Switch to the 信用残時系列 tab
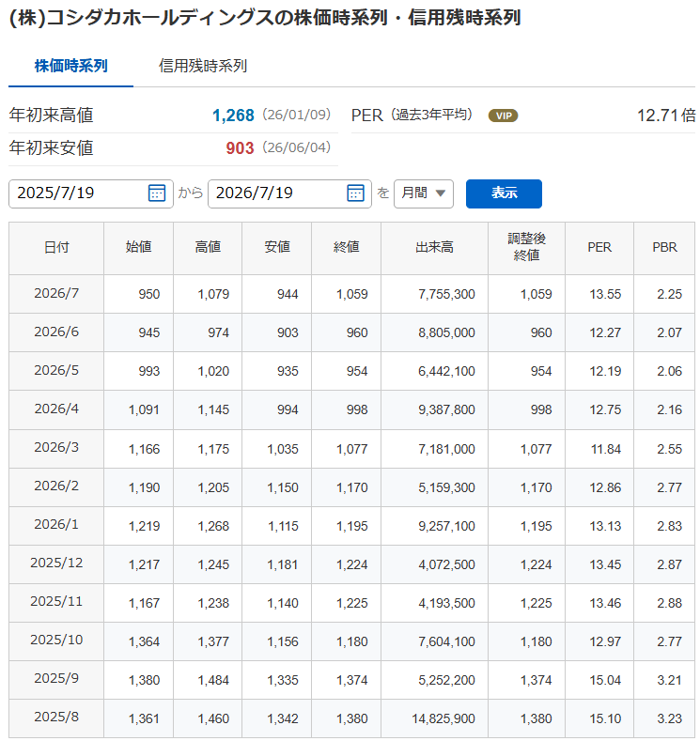 pos(203,66)
